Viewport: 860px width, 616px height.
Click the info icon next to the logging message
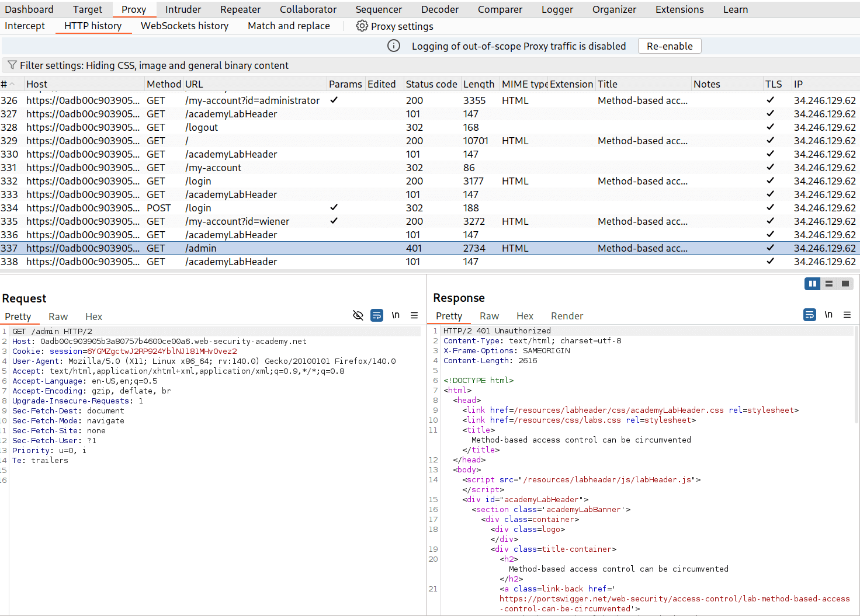pos(394,46)
